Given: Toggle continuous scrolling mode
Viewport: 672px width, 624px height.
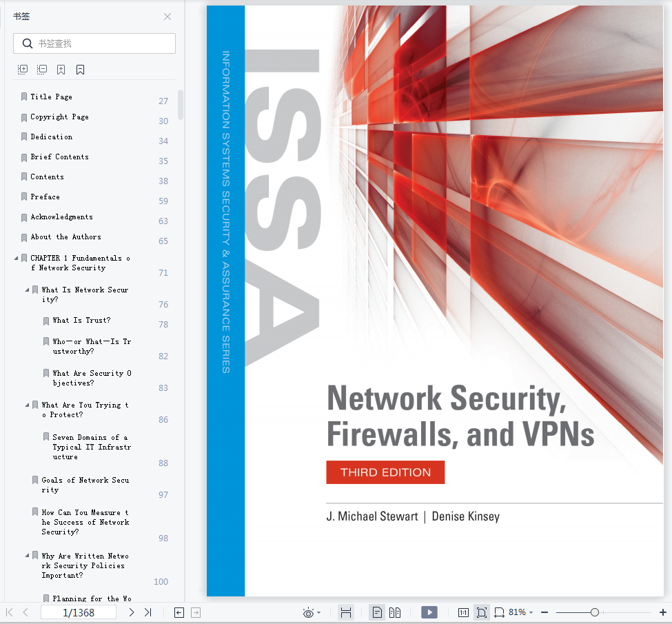Looking at the screenshot, I should tap(346, 612).
